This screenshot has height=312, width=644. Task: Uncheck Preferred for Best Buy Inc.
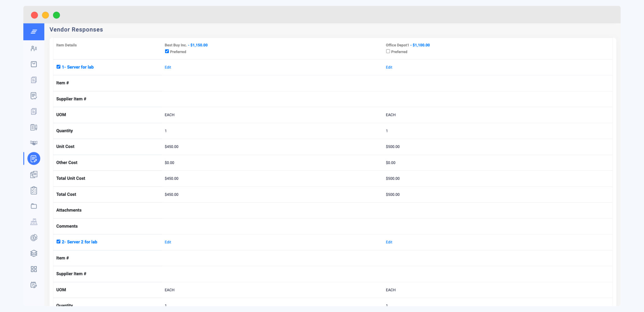tap(167, 51)
